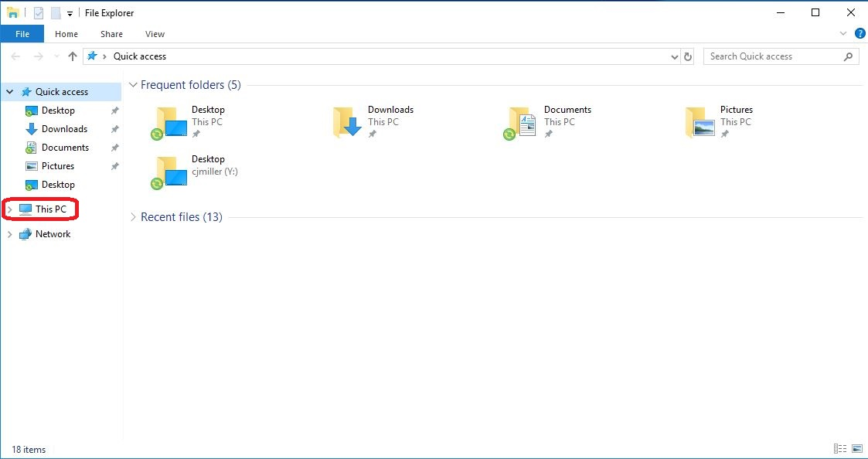The width and height of the screenshot is (868, 459).
Task: Click the Up arrow to navigate to parent folder
Action: [72, 56]
